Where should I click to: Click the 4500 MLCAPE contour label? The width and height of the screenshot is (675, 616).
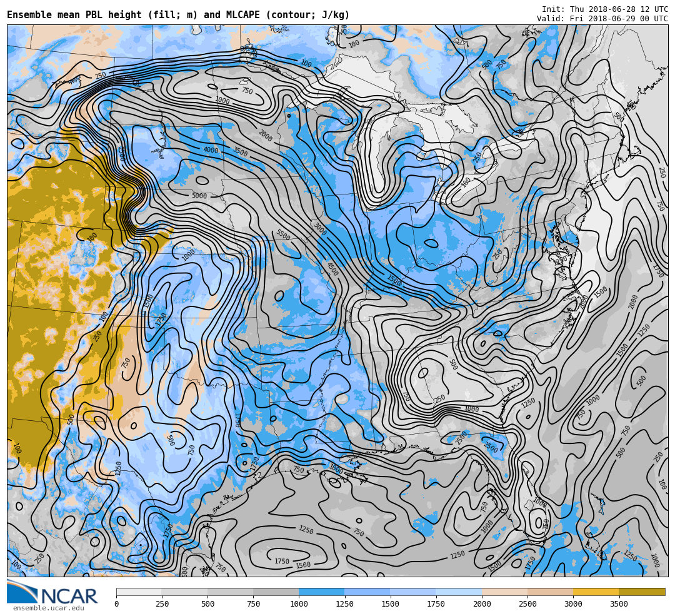332,269
